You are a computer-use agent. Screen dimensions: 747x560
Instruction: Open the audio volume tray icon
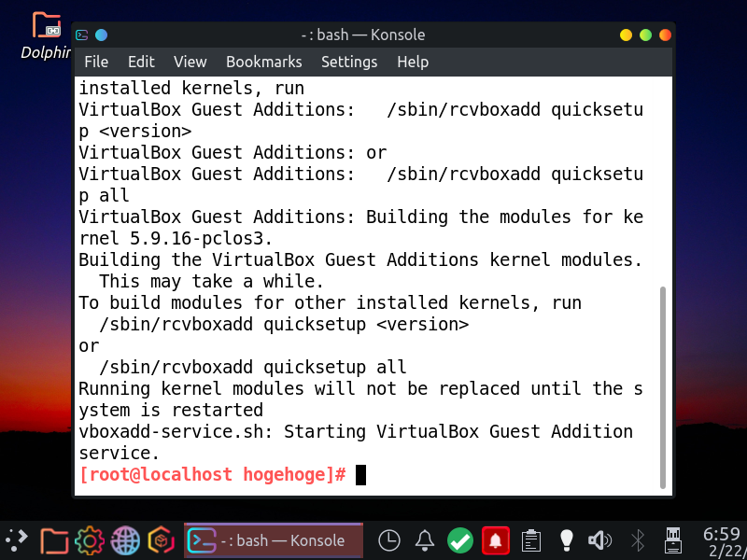(599, 540)
